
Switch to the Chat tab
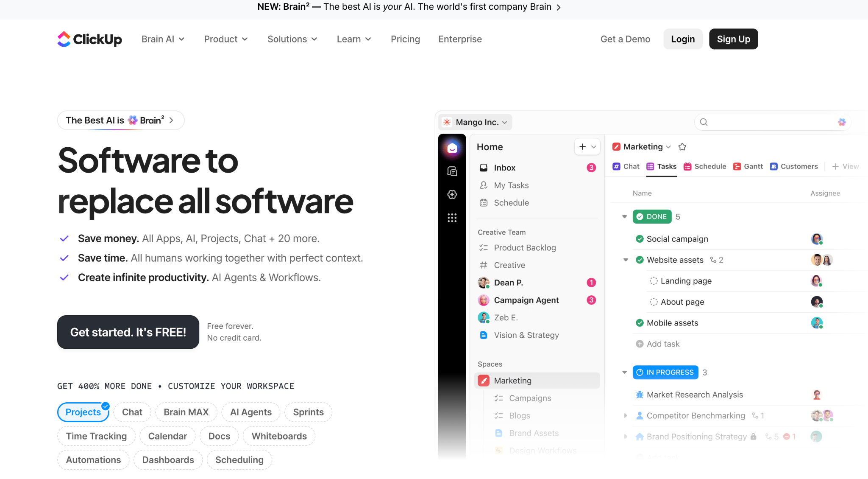coord(626,166)
